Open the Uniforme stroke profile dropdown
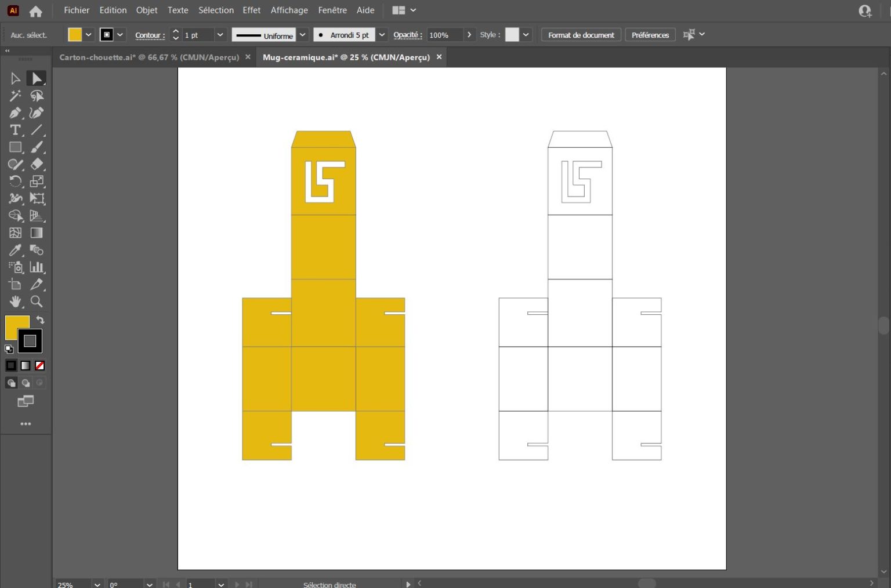 [x=302, y=35]
